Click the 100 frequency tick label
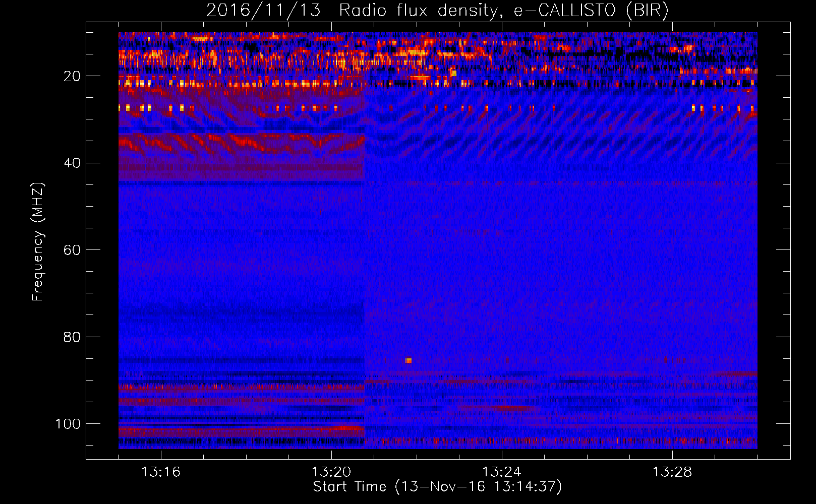Viewport: 816px width, 504px height. (68, 424)
